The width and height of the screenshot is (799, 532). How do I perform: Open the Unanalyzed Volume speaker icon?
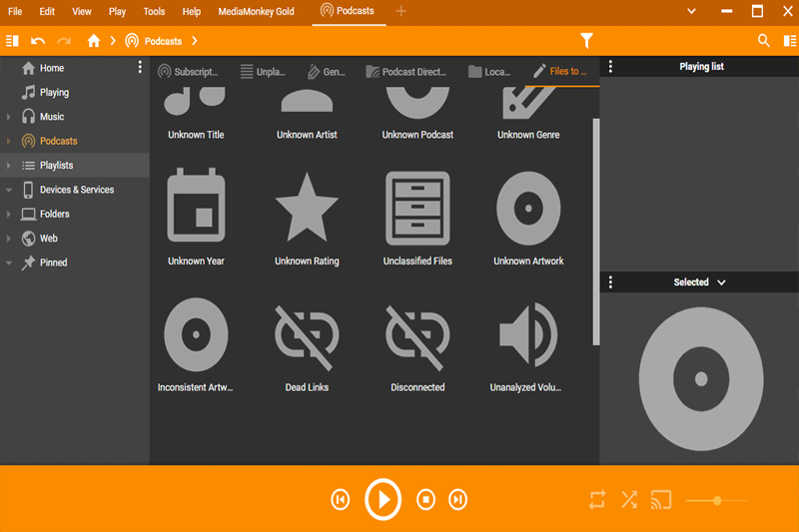tap(528, 335)
